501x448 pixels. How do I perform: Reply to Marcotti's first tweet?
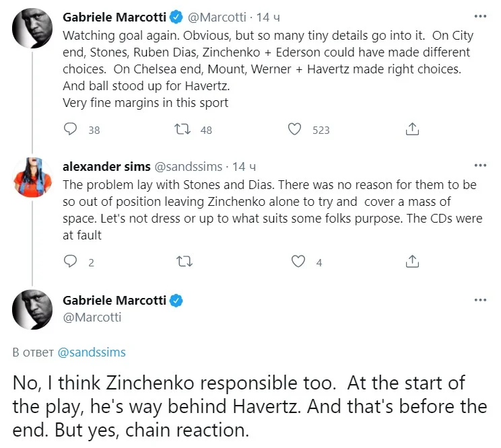click(x=70, y=129)
